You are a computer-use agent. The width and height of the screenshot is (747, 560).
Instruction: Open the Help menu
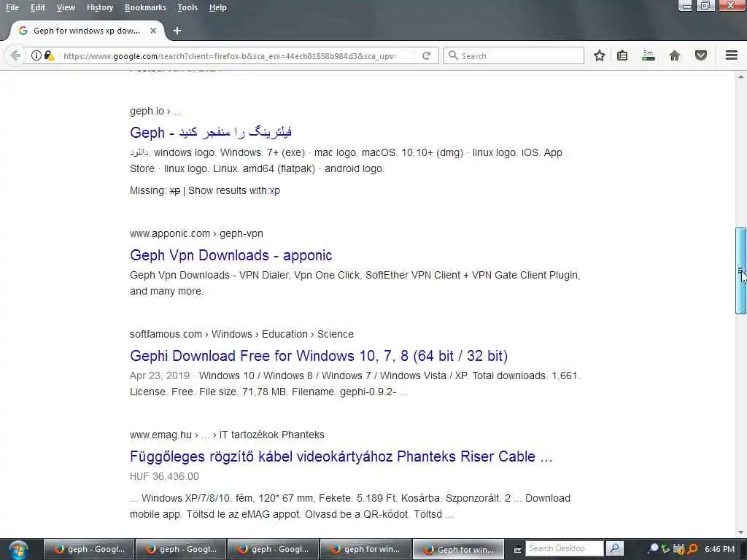click(217, 7)
